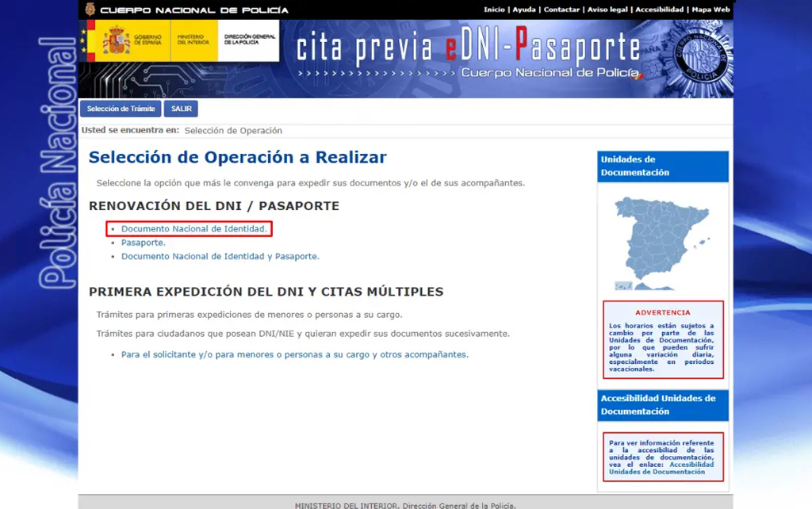This screenshot has width=812, height=509.
Task: Open the Accesibilidad link in top bar
Action: point(659,10)
